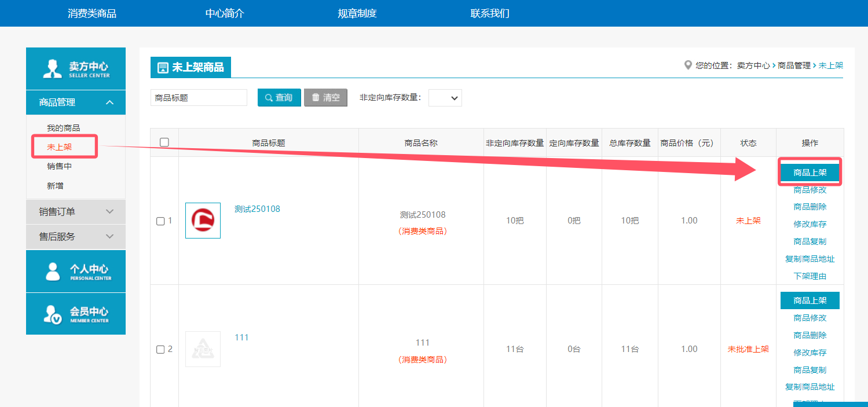Click 商品上架 button for 测试250108
The width and height of the screenshot is (868, 407).
pyautogui.click(x=810, y=173)
